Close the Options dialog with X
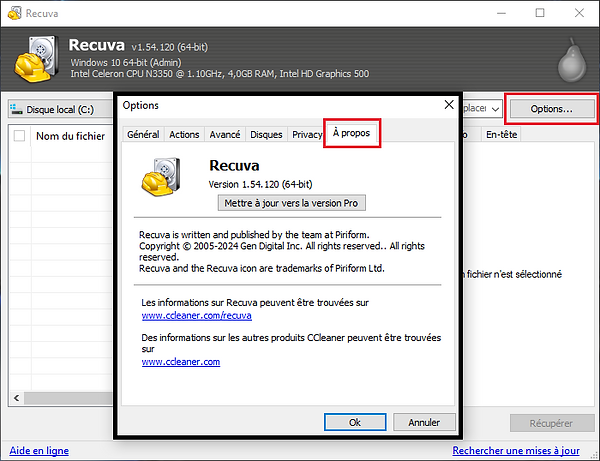The height and width of the screenshot is (461, 600). point(449,104)
